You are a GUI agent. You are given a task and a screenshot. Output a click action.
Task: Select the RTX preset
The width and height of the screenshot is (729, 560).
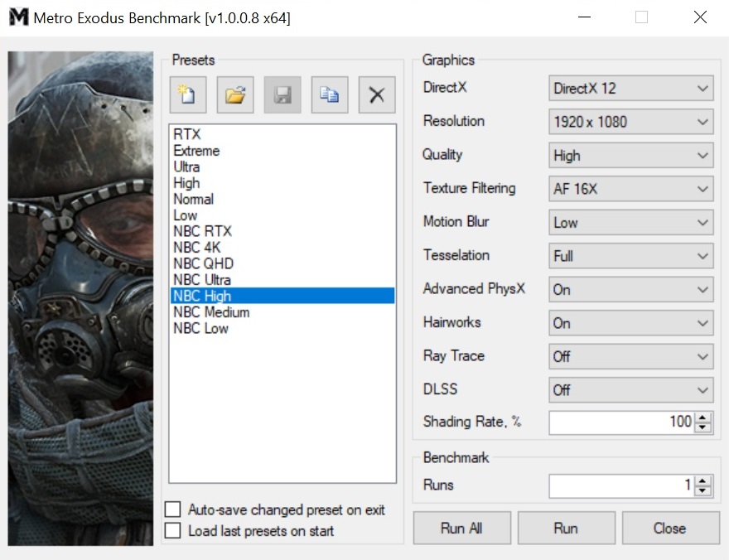coord(282,134)
